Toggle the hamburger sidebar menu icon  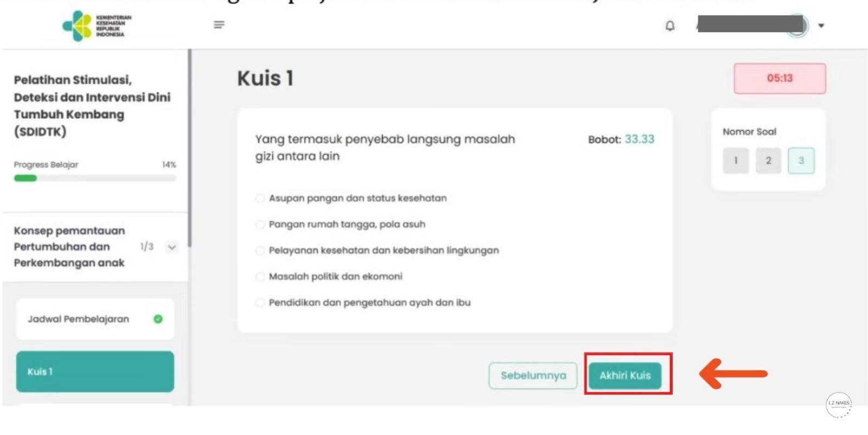[219, 25]
